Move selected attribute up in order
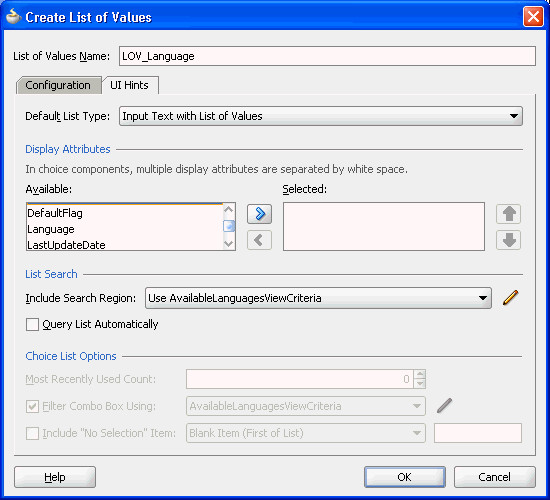The width and height of the screenshot is (550, 500). point(508,214)
